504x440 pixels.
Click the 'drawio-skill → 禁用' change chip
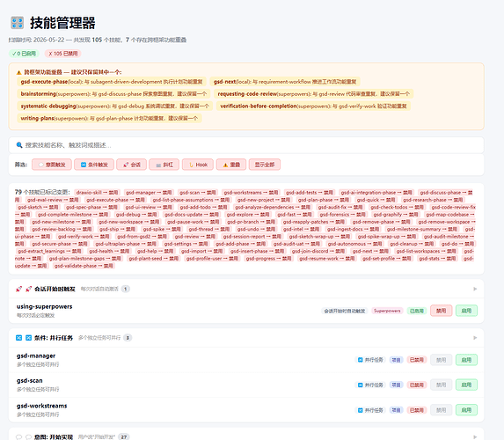[97, 193]
